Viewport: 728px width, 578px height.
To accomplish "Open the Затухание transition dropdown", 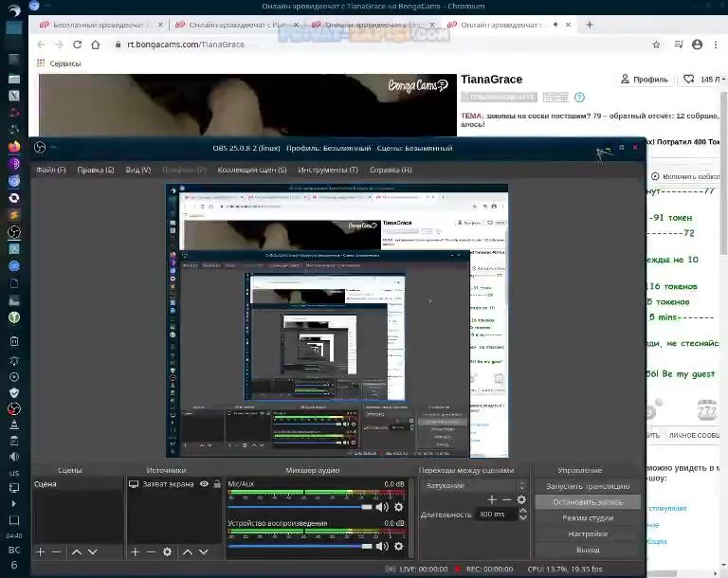I will (x=473, y=485).
